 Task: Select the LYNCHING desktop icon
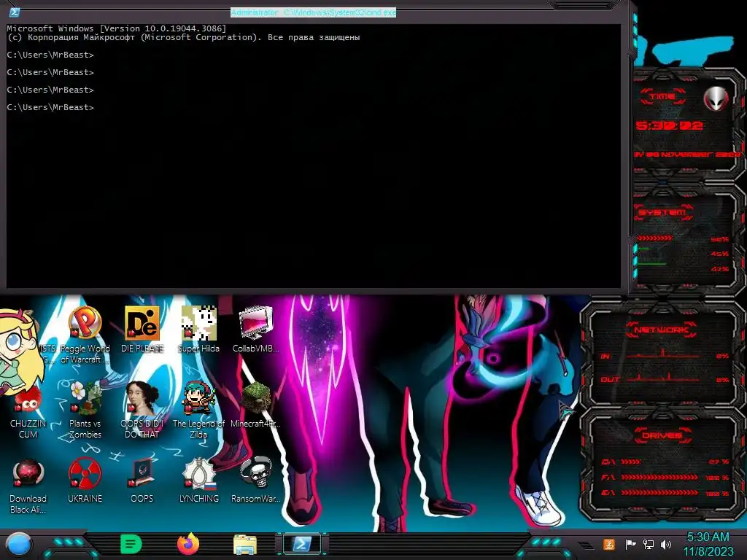coord(198,480)
